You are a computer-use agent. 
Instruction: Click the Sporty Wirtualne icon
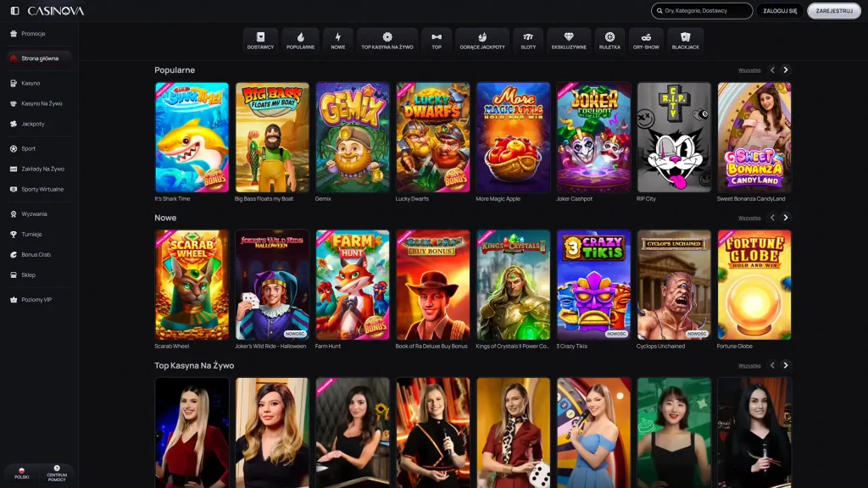pos(14,189)
